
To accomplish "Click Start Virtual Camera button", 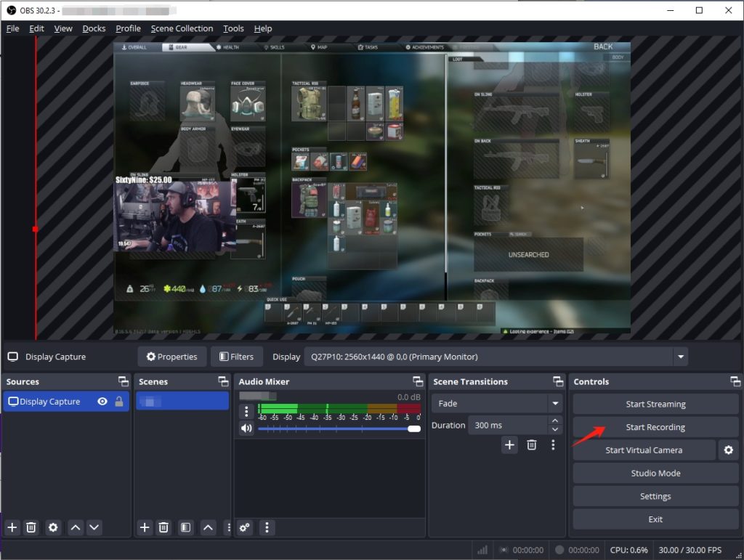I will coord(644,450).
